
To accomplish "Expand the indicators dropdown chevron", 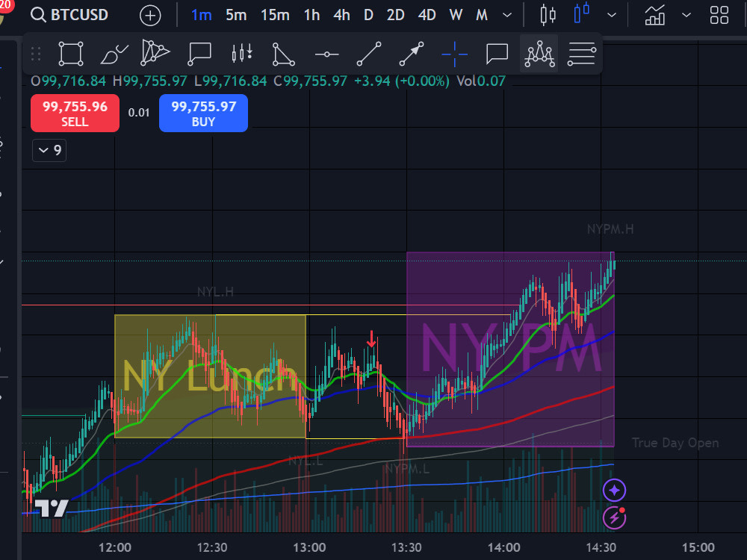I will (x=686, y=15).
